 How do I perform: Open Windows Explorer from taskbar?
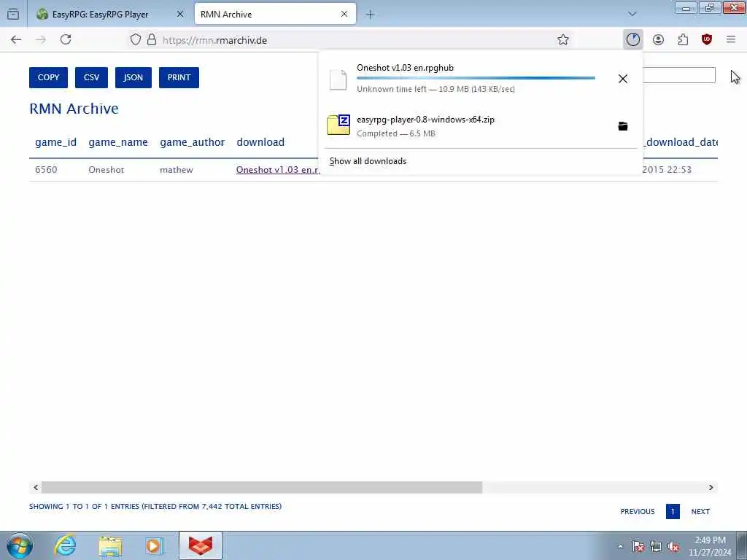coord(111,545)
